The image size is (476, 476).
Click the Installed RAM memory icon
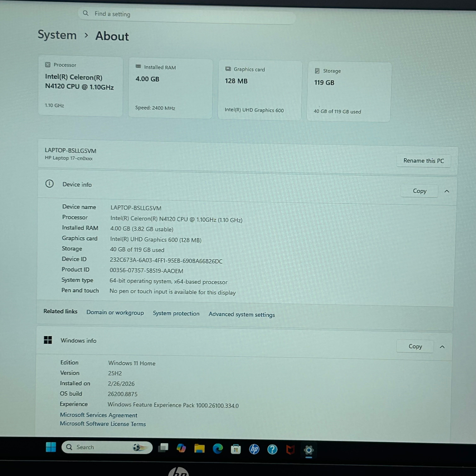(x=138, y=66)
